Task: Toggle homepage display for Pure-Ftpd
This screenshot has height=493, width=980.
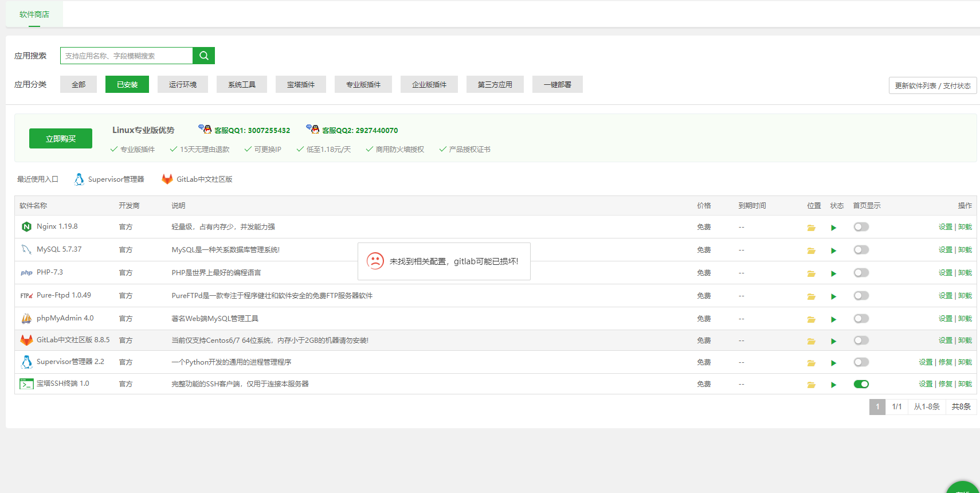Action: [x=861, y=296]
